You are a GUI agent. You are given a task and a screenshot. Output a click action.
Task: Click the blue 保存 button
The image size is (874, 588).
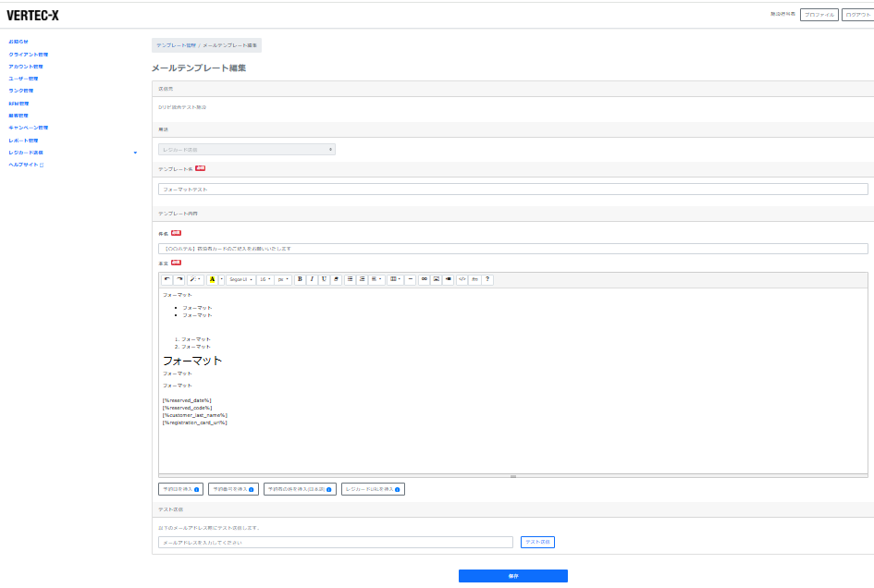click(512, 576)
